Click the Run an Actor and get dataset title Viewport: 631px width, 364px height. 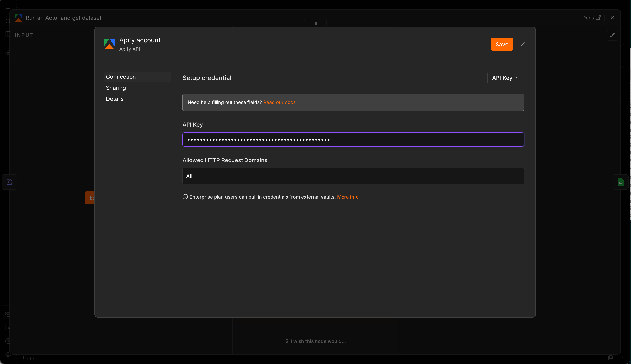coord(63,18)
